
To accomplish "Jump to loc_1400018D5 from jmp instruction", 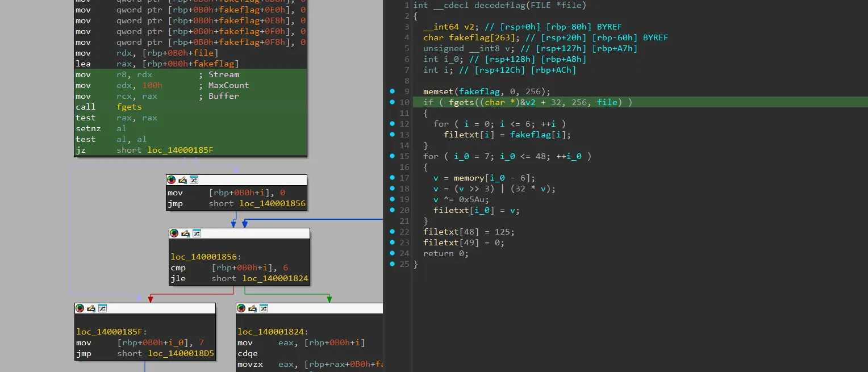I will click(181, 353).
